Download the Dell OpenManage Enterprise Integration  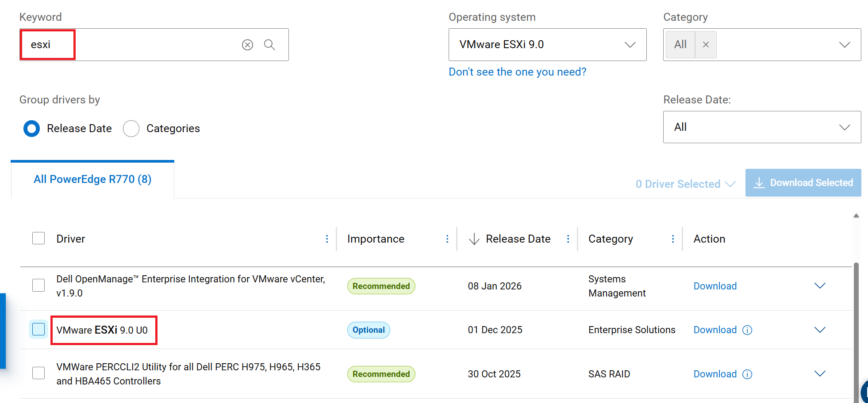[715, 286]
